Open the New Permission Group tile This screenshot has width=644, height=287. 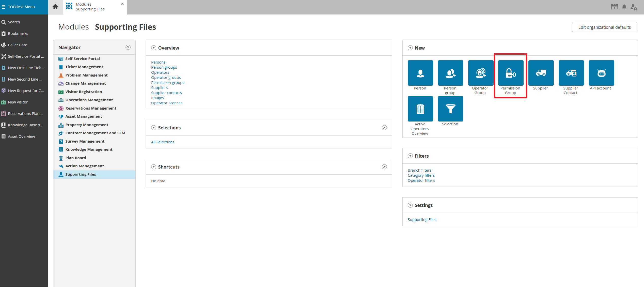[511, 73]
